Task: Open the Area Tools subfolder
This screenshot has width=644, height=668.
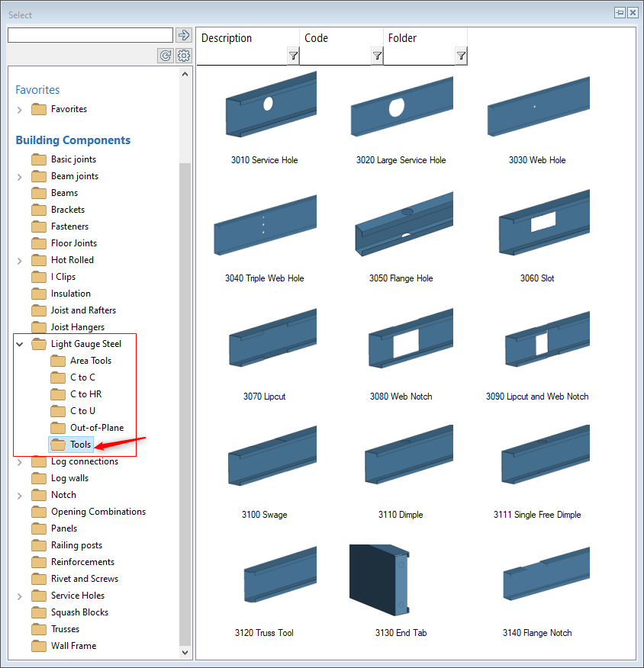Action: coord(90,361)
